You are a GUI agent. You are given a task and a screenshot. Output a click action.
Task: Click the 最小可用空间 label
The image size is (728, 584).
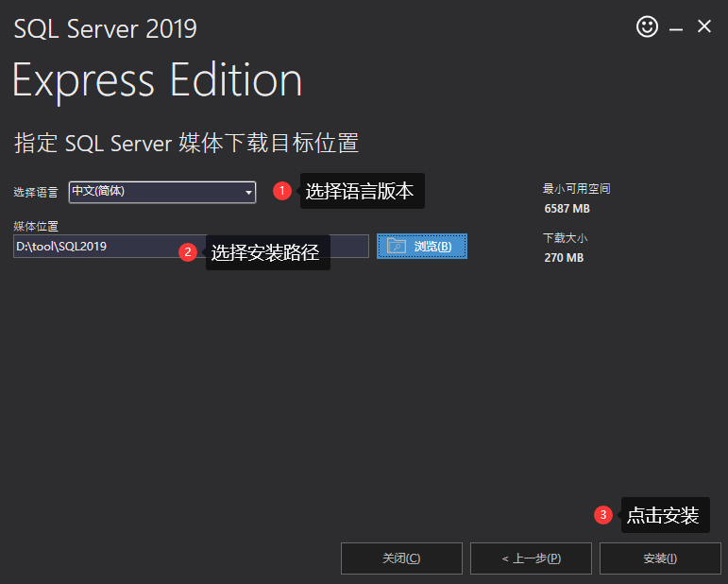[x=576, y=189]
